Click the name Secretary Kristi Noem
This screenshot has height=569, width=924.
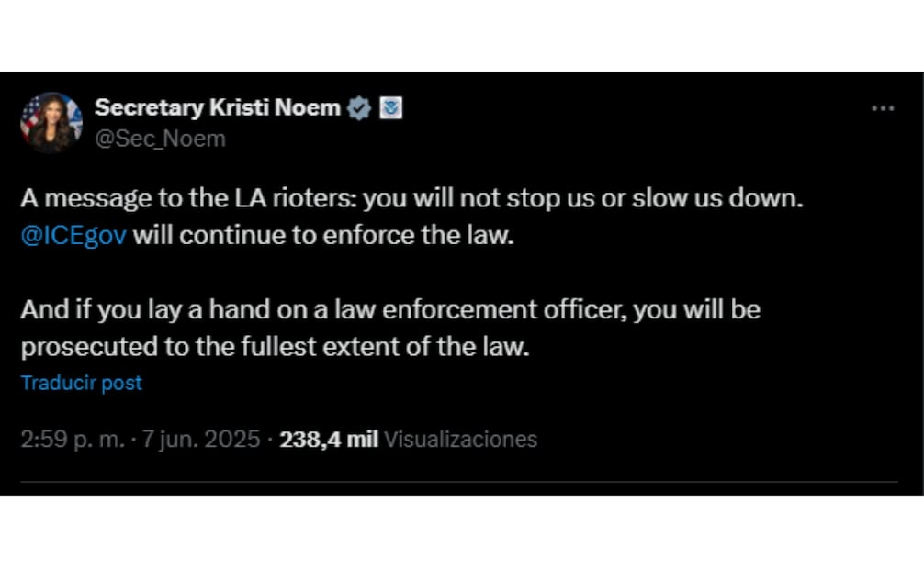[217, 108]
